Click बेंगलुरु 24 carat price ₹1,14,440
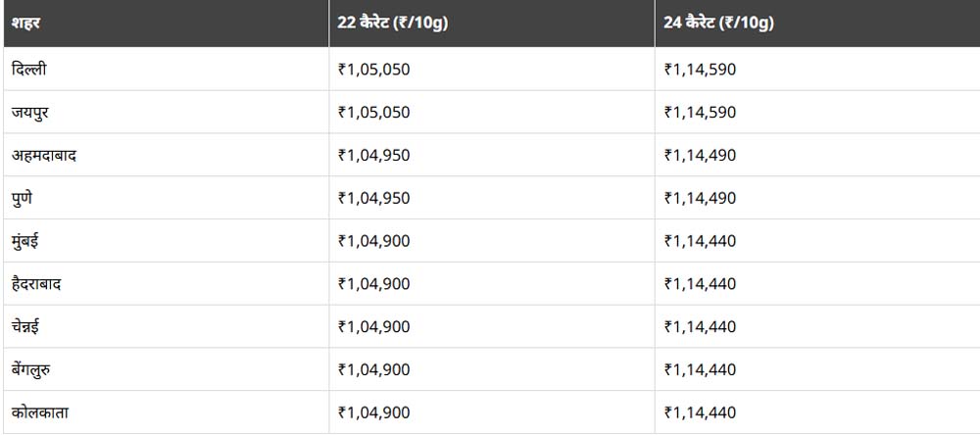The image size is (980, 435). tap(700, 369)
